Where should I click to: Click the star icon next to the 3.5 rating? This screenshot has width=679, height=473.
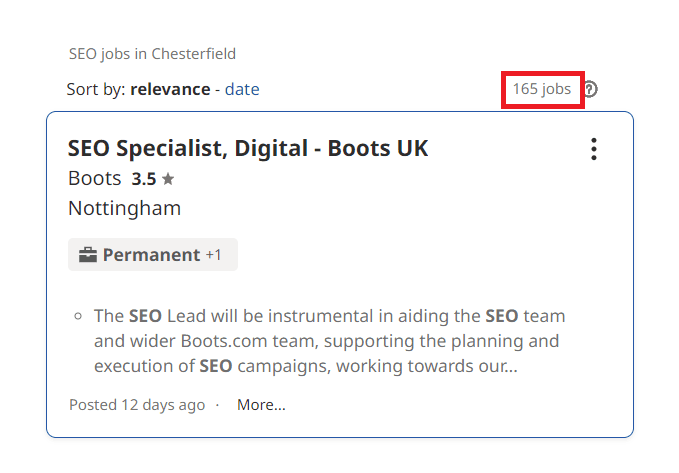[x=168, y=178]
